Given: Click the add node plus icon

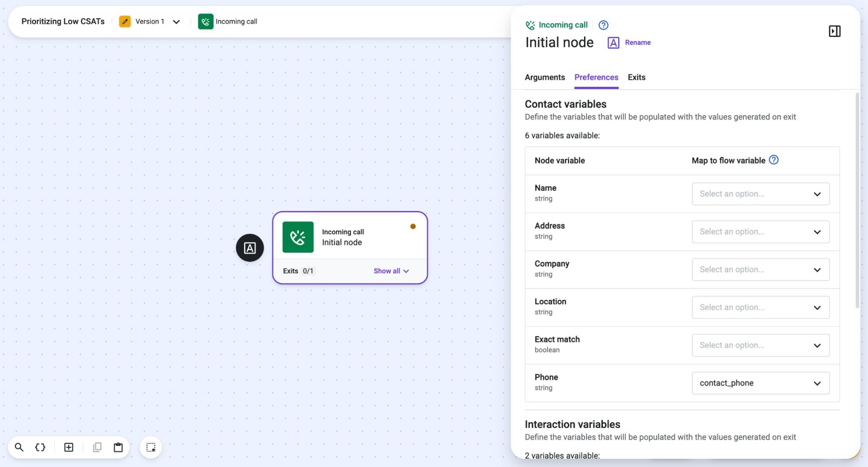Looking at the screenshot, I should click(69, 447).
